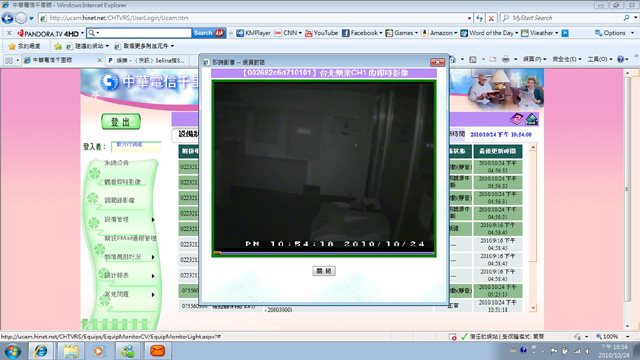
Task: Open 系統公告 in the sidebar
Action: tap(116, 163)
